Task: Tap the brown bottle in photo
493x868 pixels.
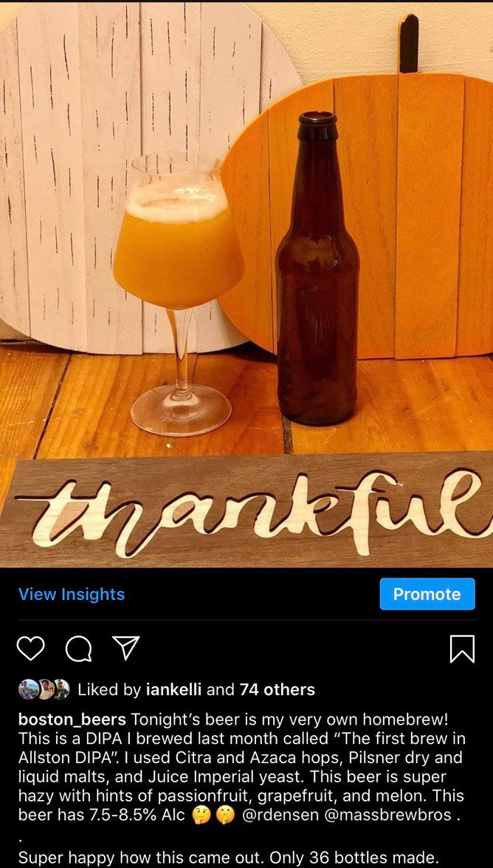Action: tap(317, 268)
